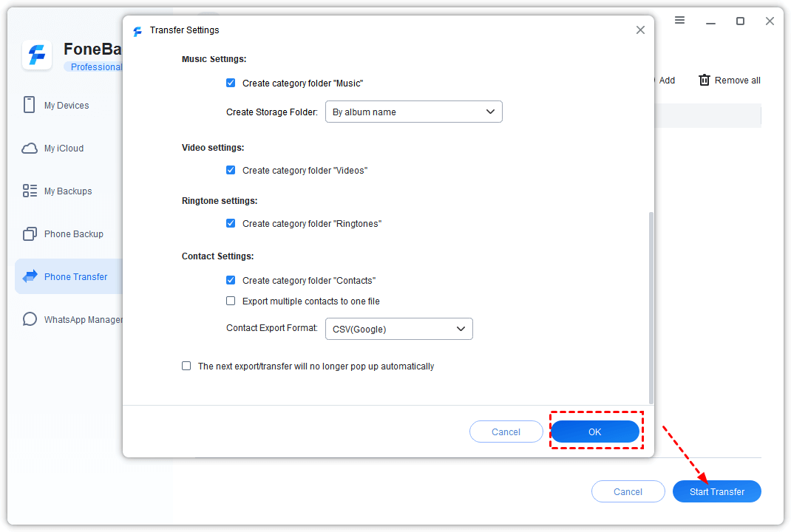
Task: Switch to the My Backups section
Action: point(68,191)
